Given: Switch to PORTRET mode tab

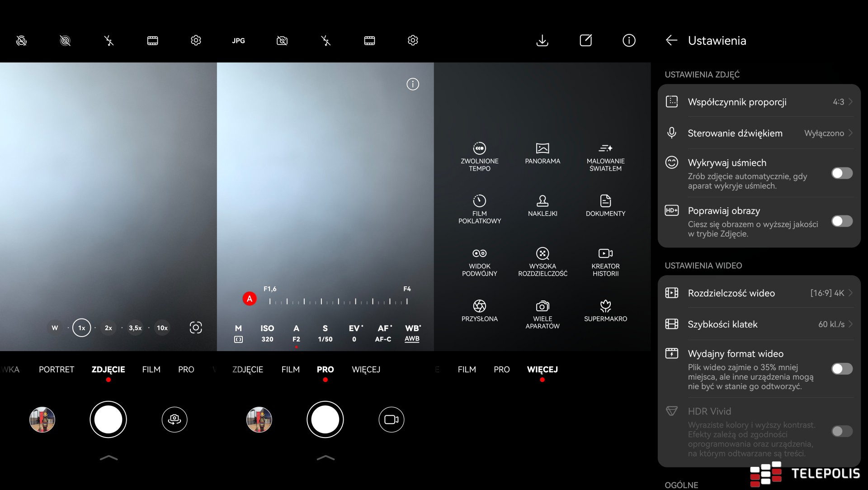Looking at the screenshot, I should pyautogui.click(x=57, y=370).
